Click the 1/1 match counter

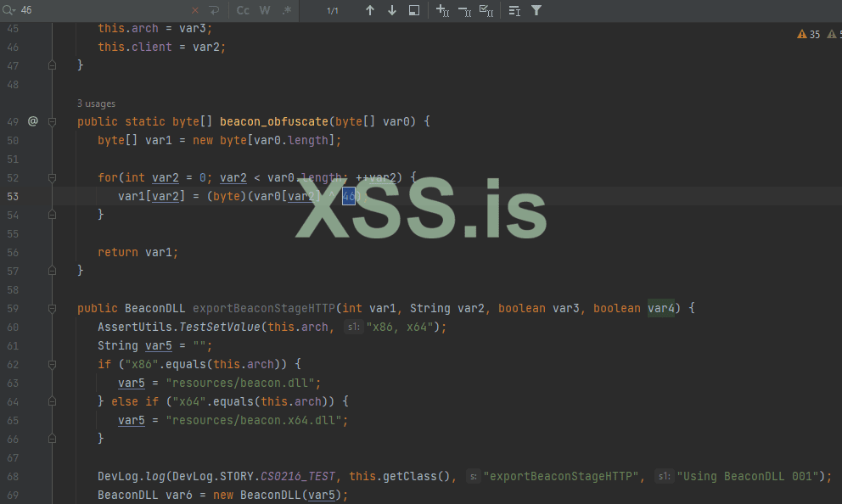(333, 11)
